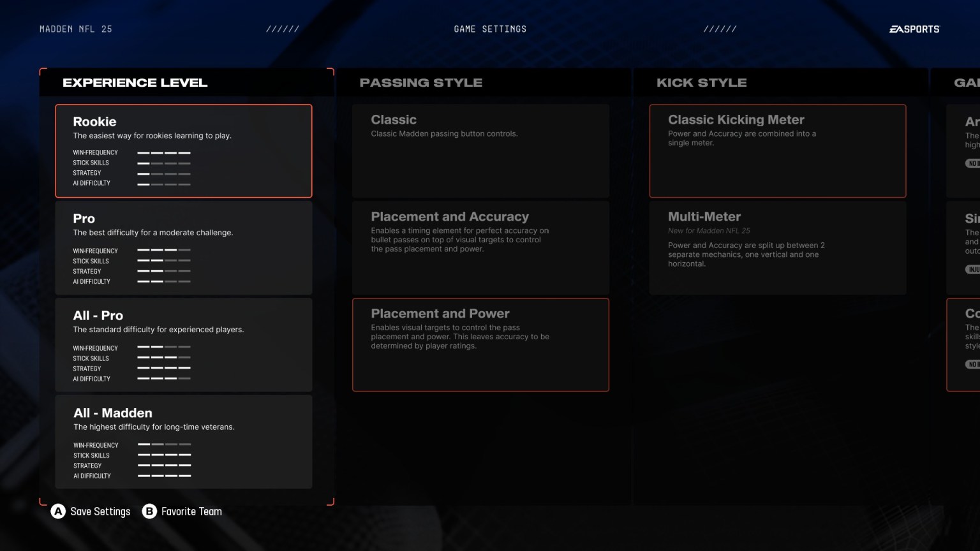This screenshot has height=551, width=980.
Task: Pick the All - Pro difficulty card
Action: pos(184,345)
